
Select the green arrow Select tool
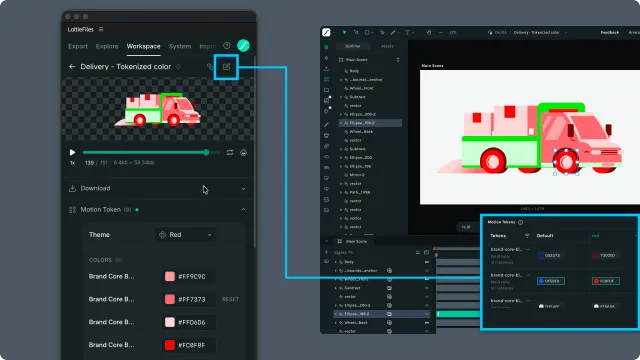(x=344, y=32)
